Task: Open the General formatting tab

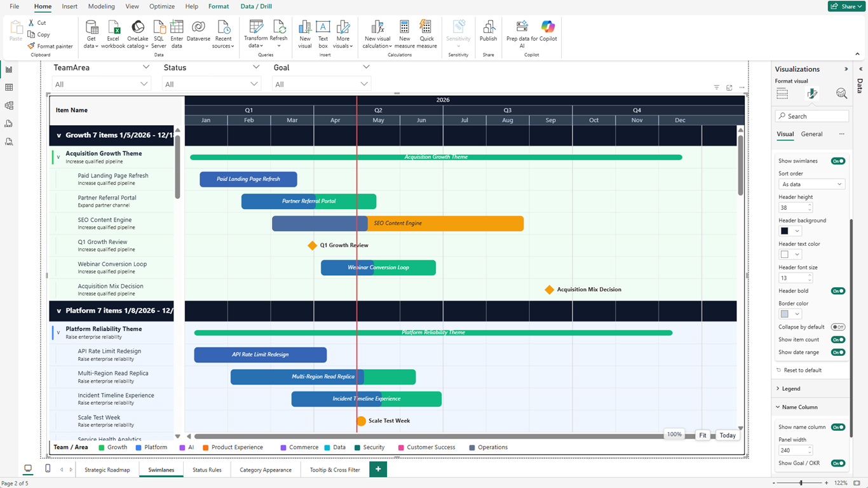Action: [x=811, y=134]
